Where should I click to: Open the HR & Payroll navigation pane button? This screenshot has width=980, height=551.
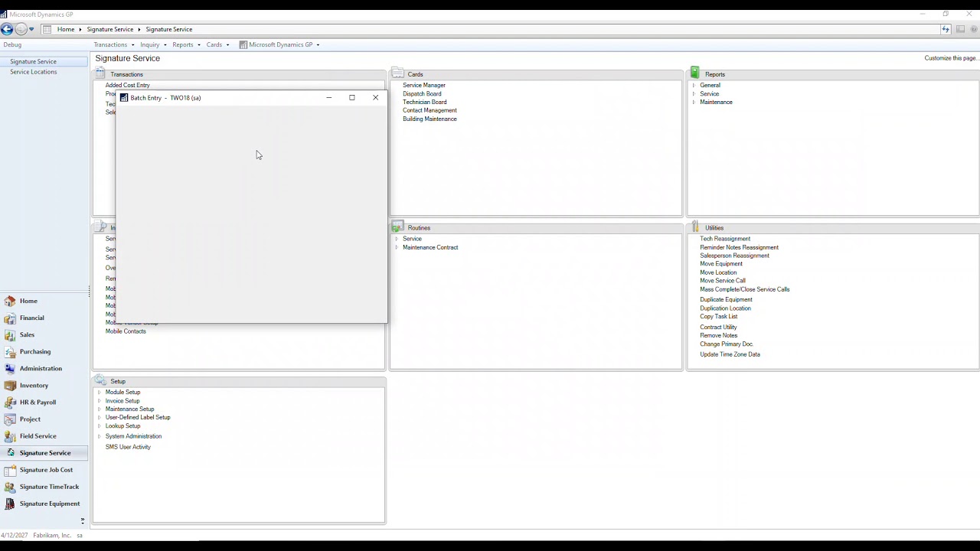click(x=44, y=402)
